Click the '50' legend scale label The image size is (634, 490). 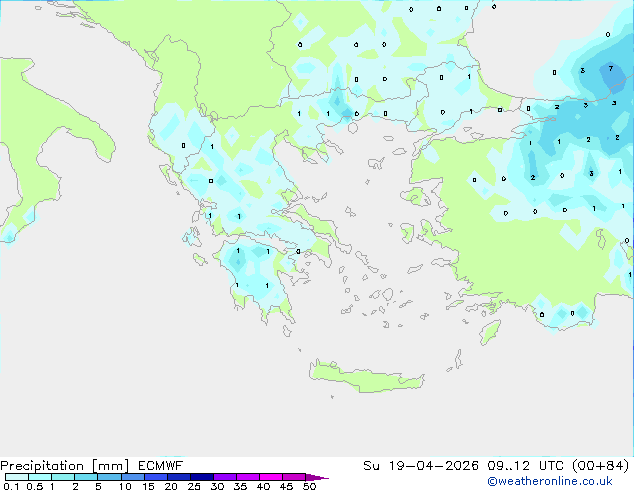pyautogui.click(x=309, y=486)
